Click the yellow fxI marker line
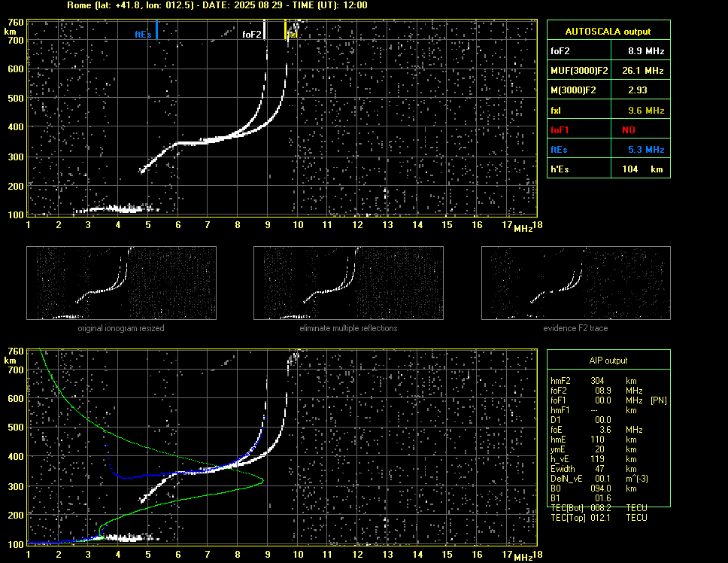Screen dimensions: 728x563 point(286,29)
